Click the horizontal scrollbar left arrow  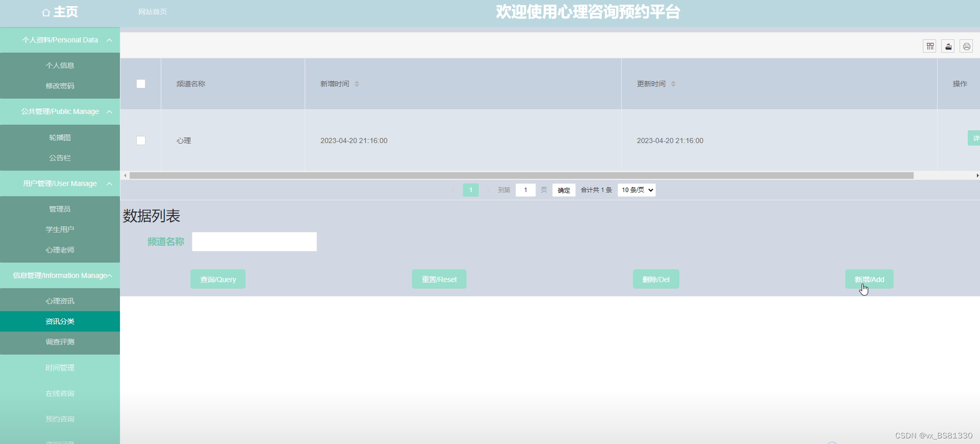click(125, 175)
